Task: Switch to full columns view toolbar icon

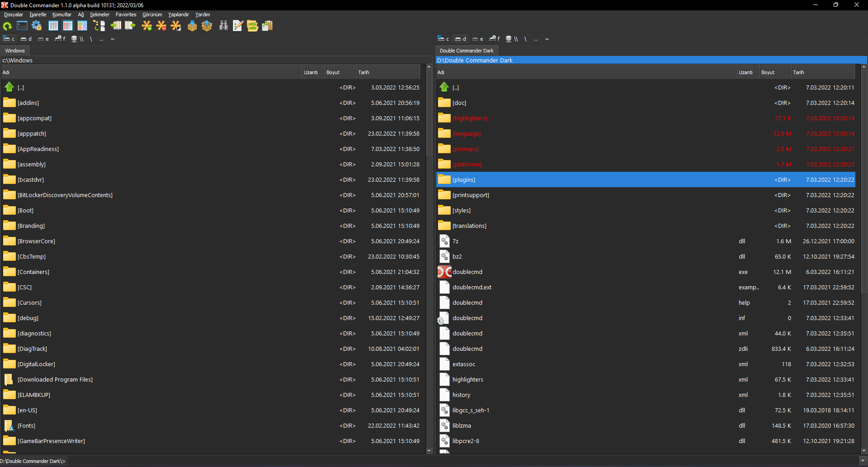Action: point(68,26)
